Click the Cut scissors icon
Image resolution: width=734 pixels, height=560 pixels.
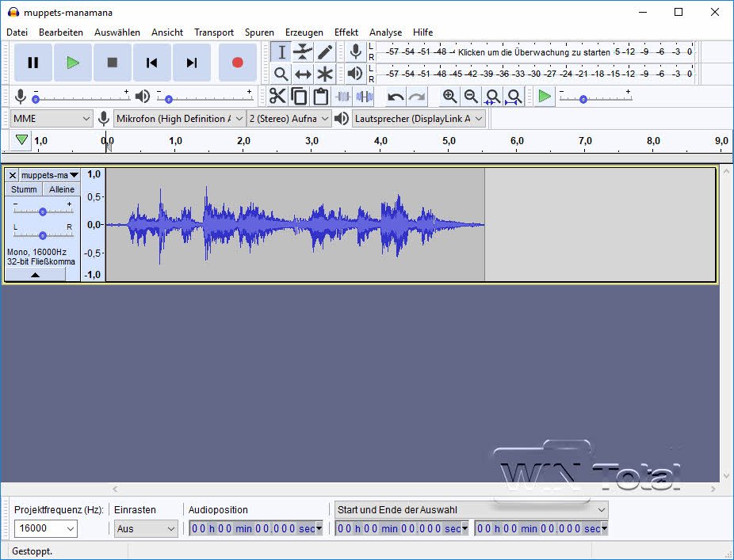(277, 97)
